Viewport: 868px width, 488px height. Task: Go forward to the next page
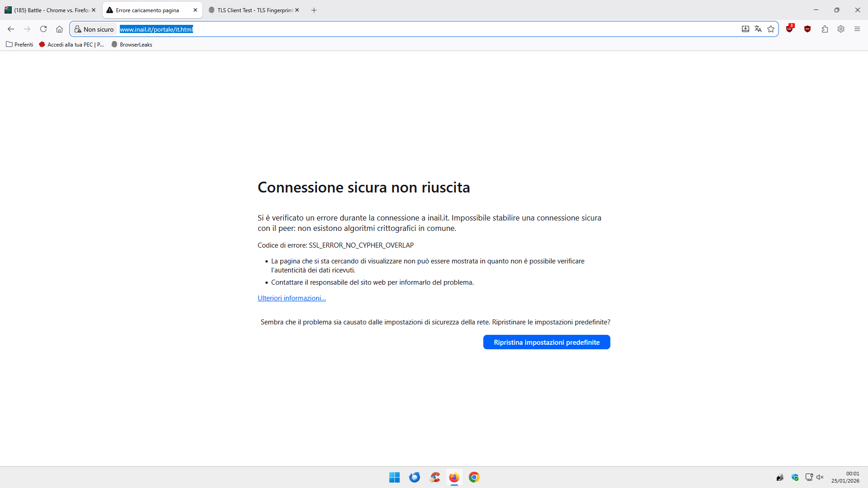pos(27,29)
